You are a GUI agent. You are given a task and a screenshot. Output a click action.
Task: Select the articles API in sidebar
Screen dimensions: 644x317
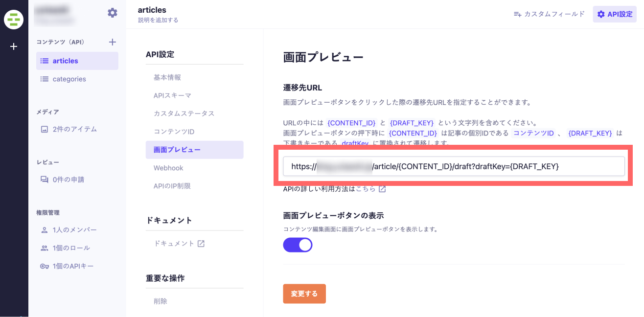(x=77, y=61)
